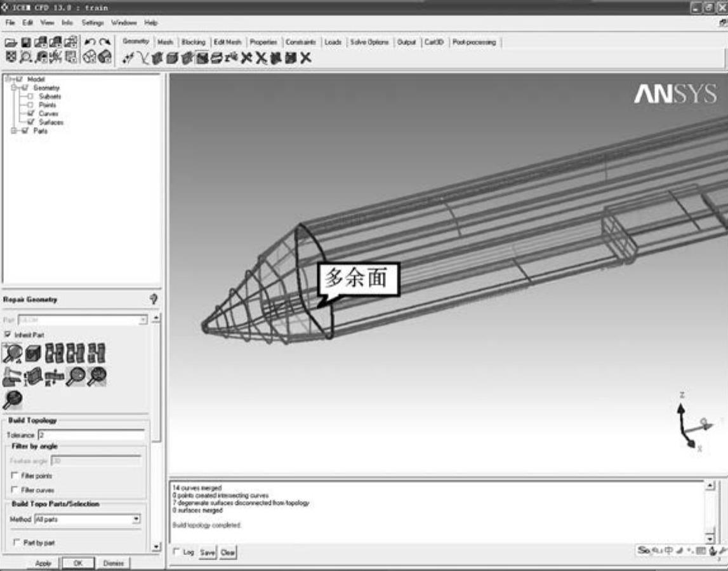Collapse the Geometry tree node
This screenshot has width=728, height=571.
point(13,88)
